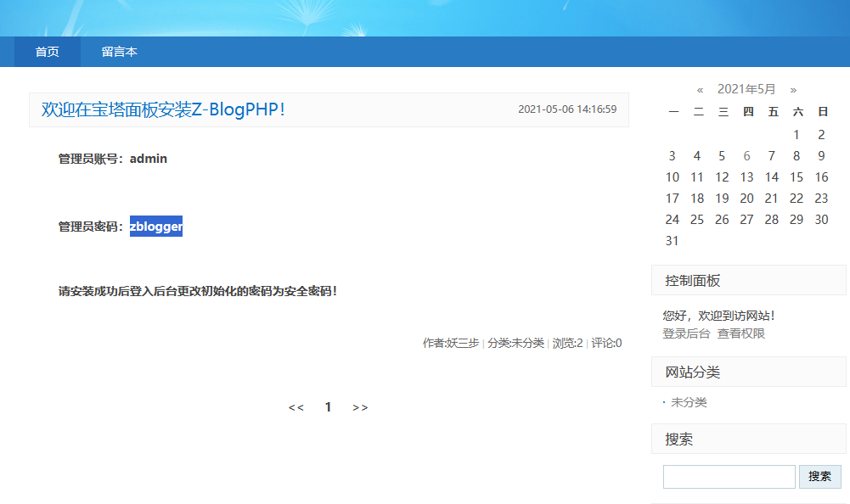Click the 管理员账号 label
Image resolution: width=850 pixels, height=504 pixels.
91,159
